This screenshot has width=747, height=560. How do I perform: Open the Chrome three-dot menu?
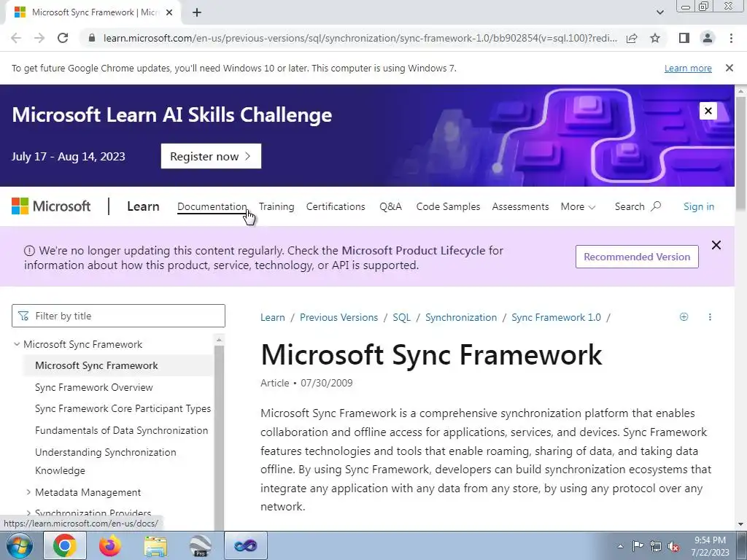[x=731, y=38]
